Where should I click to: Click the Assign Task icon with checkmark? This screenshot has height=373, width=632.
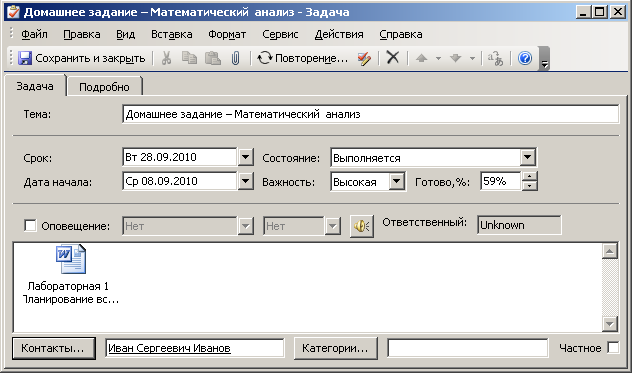[364, 58]
